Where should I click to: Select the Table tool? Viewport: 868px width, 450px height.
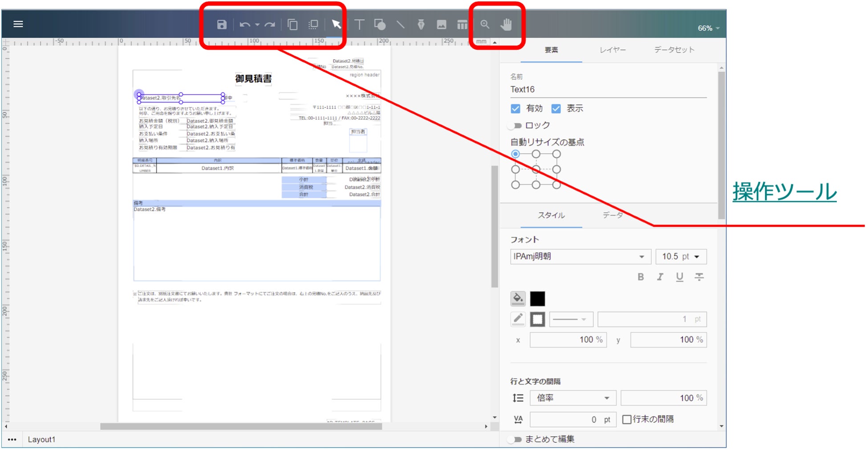pyautogui.click(x=462, y=25)
